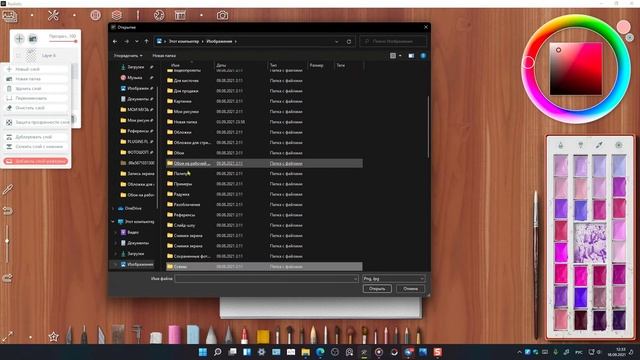Pick the yellow sponge tool in bottom tray
The width and height of the screenshot is (640, 360).
[263, 336]
